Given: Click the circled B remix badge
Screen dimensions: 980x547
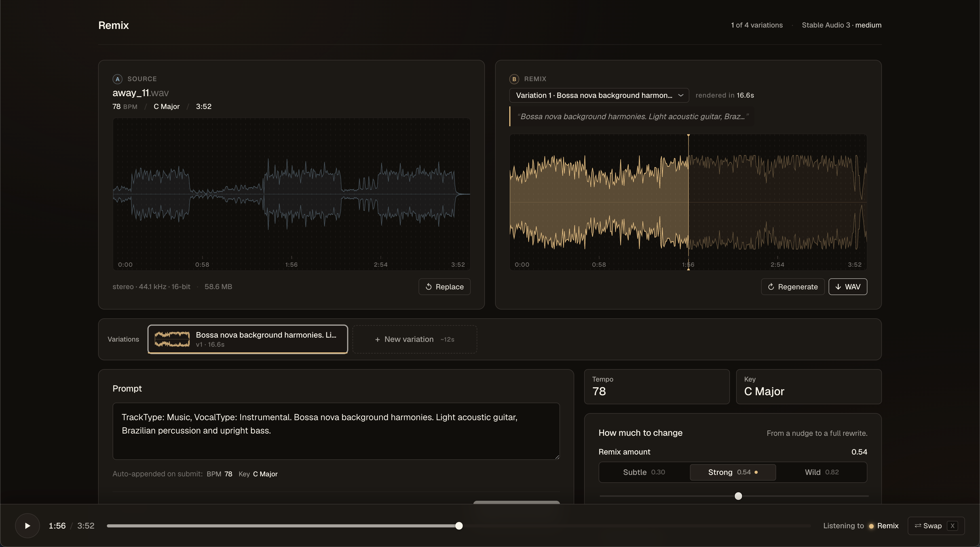Looking at the screenshot, I should (x=514, y=79).
